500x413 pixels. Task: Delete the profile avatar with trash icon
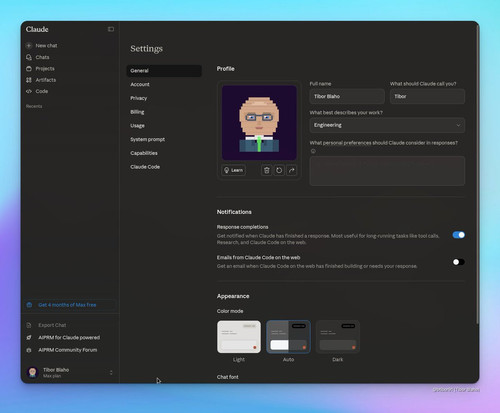coord(267,170)
